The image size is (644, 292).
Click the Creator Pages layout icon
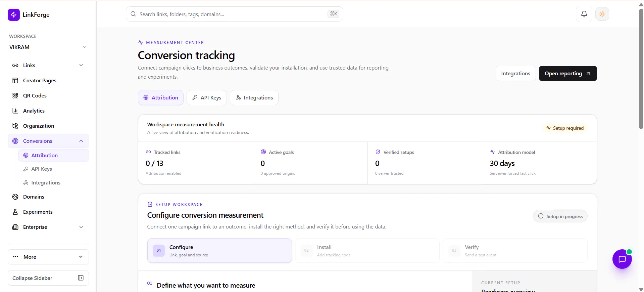point(15,81)
